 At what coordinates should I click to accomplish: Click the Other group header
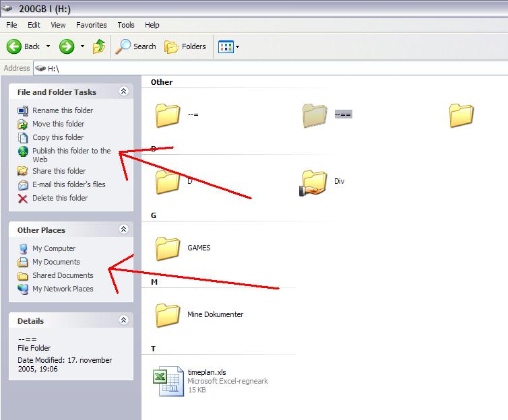coord(162,82)
